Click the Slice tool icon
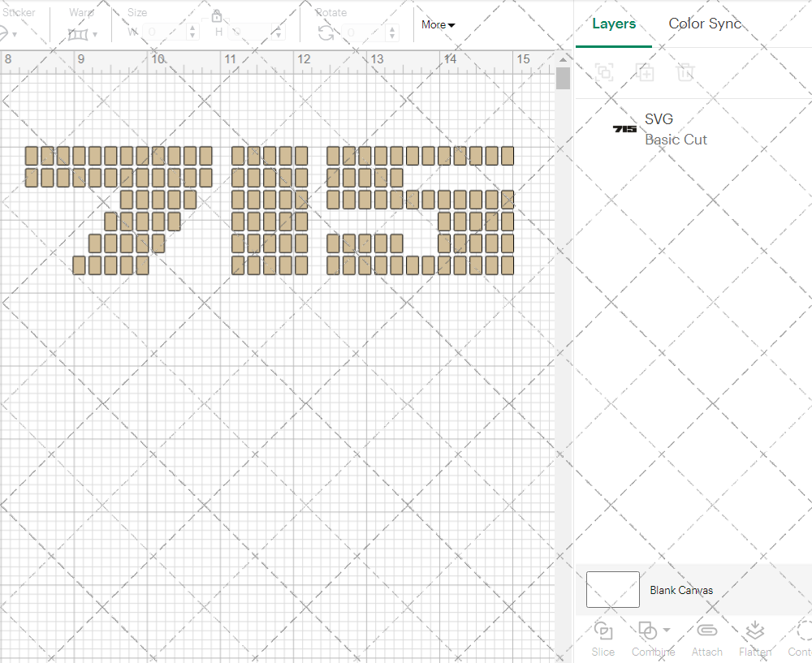Image resolution: width=812 pixels, height=663 pixels. pos(603,631)
